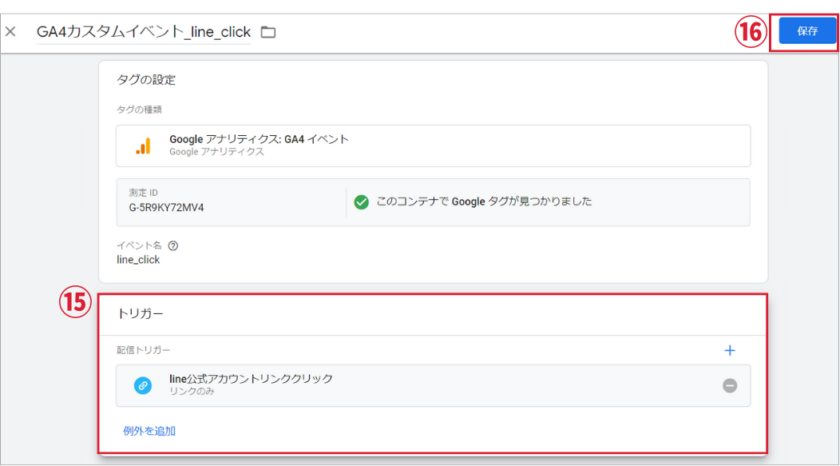This screenshot has width=840, height=466.
Task: Click the line_click event name value
Action: coord(138,260)
